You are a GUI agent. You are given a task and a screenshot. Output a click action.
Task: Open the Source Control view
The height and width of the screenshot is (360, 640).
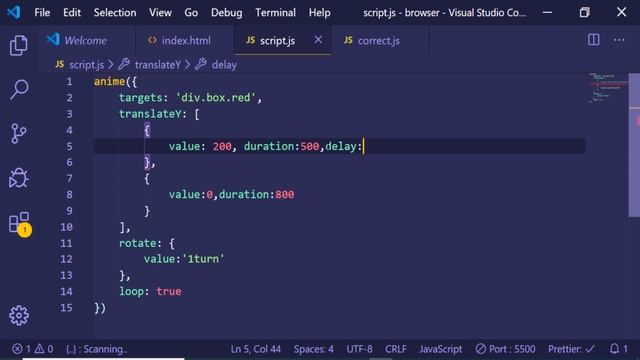click(18, 133)
